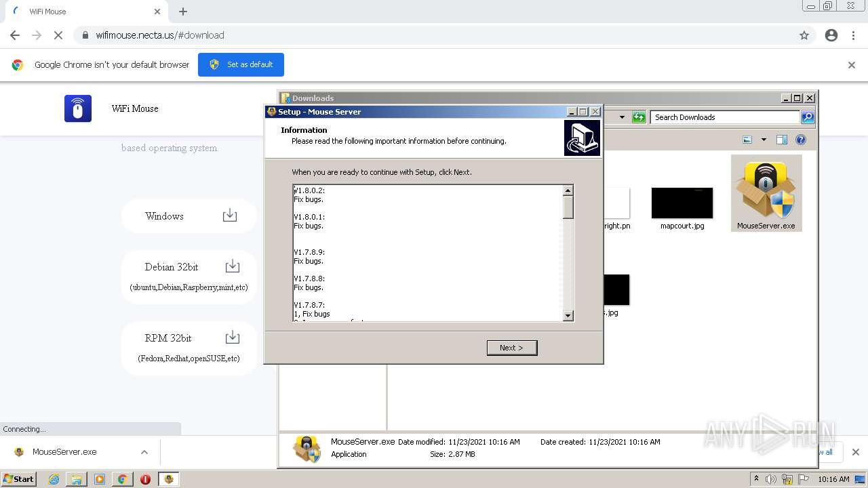Click the Setup - Mouse Server title icon
This screenshot has width=868, height=488.
[272, 112]
